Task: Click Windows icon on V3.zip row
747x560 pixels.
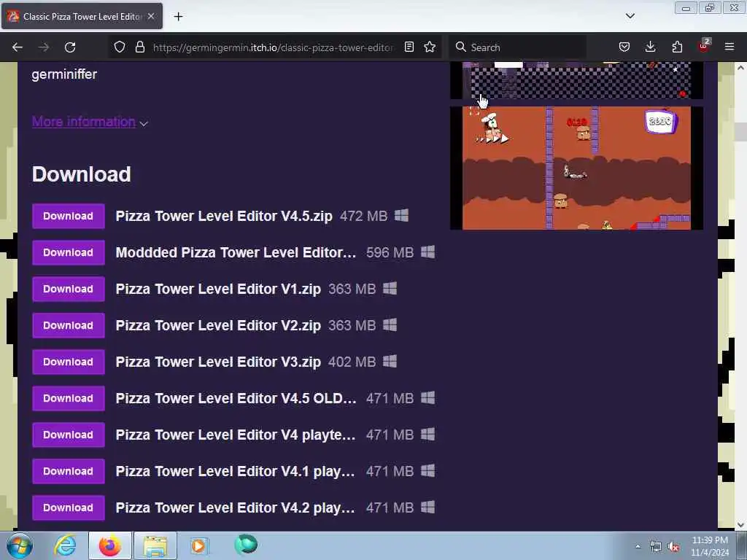Action: (x=390, y=361)
